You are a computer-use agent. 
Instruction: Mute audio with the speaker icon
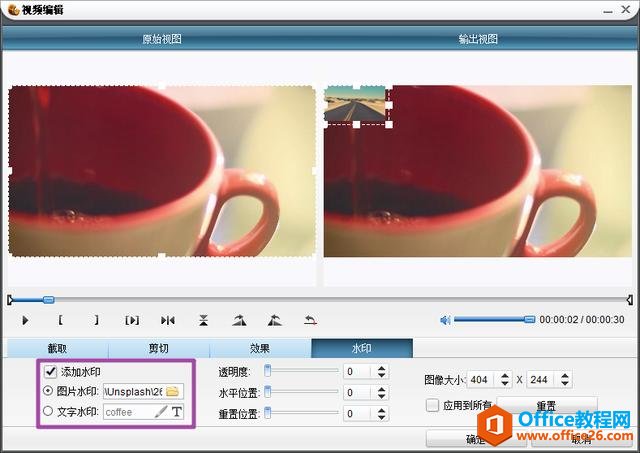pos(445,320)
